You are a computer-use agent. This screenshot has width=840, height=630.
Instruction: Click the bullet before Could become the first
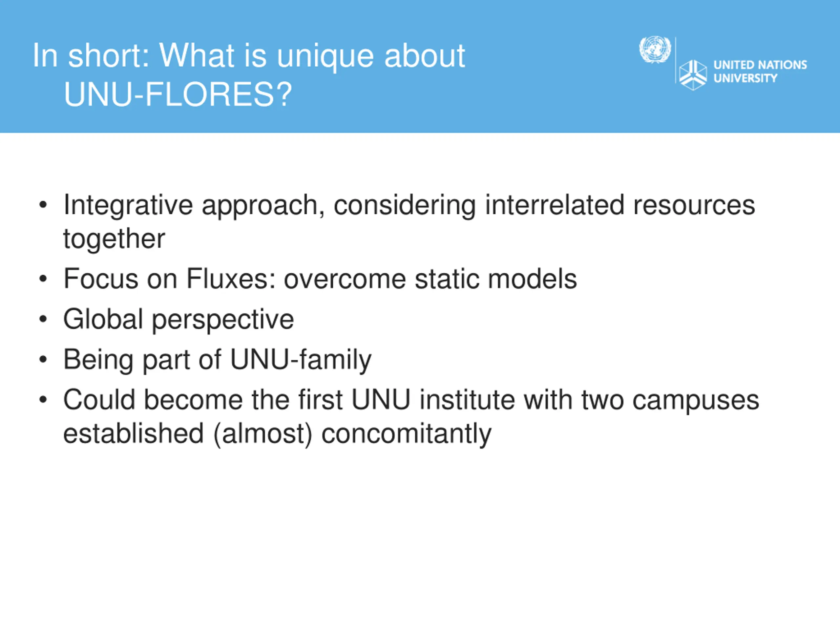43,400
